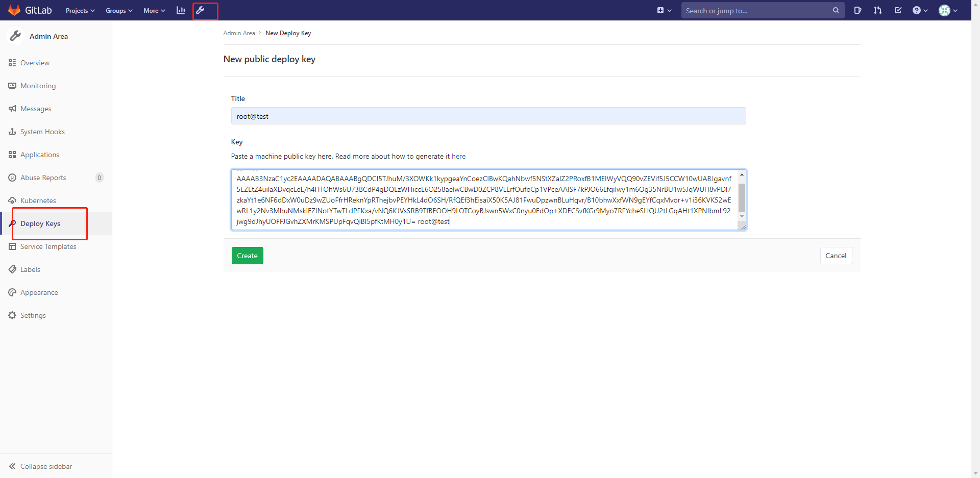The width and height of the screenshot is (980, 478).
Task: Click the page scrollbar up arrow
Action: click(975, 4)
